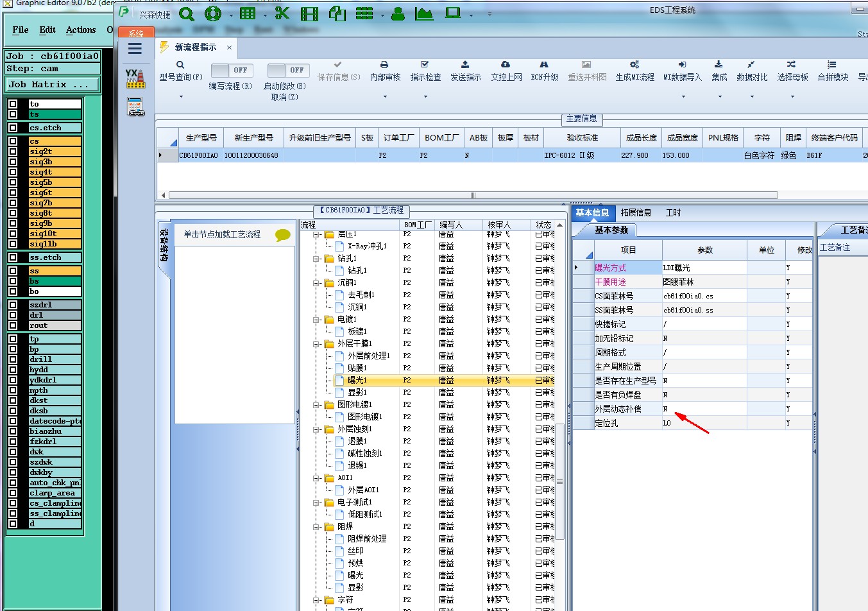The height and width of the screenshot is (611, 868).
Task: Open dropdown arrow under 内部审核
Action: pyautogui.click(x=385, y=97)
